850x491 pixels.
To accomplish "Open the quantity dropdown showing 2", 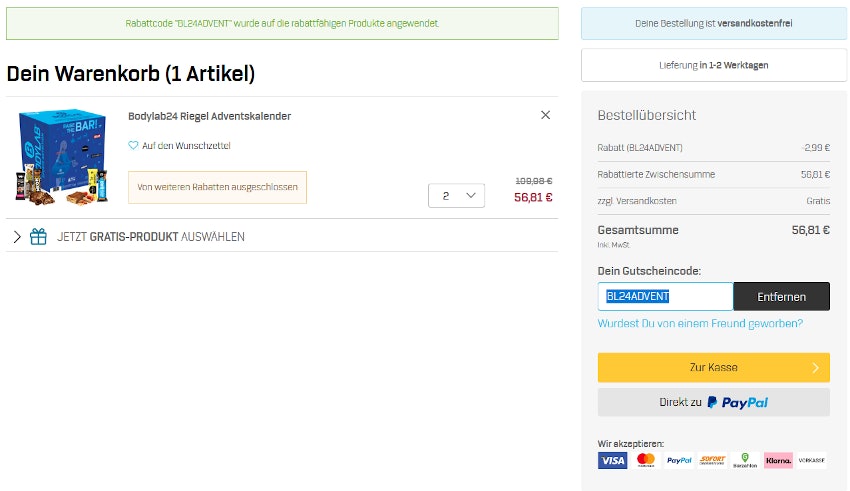I will click(456, 196).
